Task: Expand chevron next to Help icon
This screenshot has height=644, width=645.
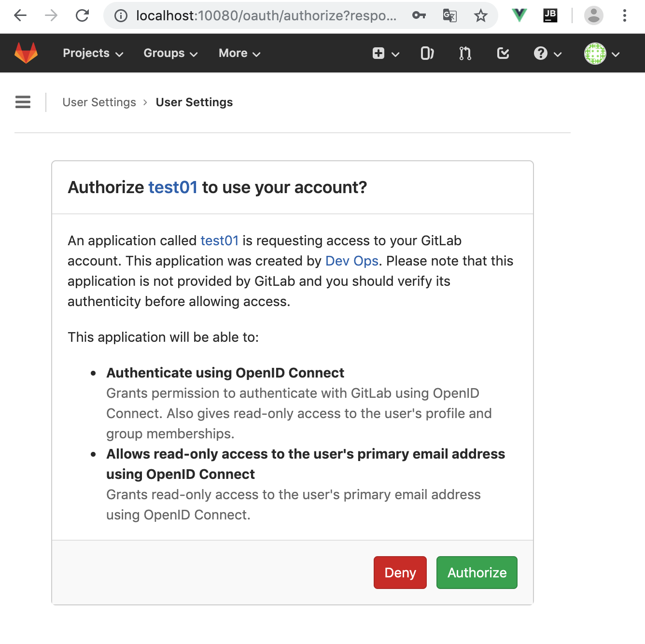Action: tap(558, 54)
